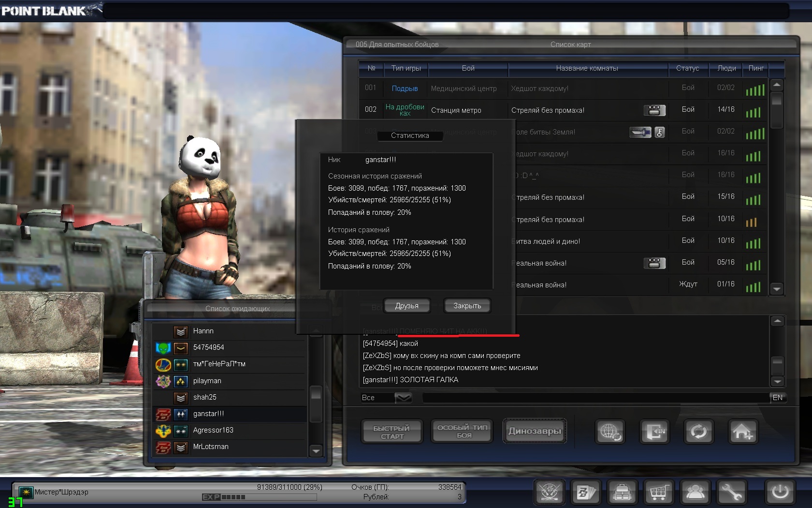Click clan emblem next to pilayman

point(163,381)
